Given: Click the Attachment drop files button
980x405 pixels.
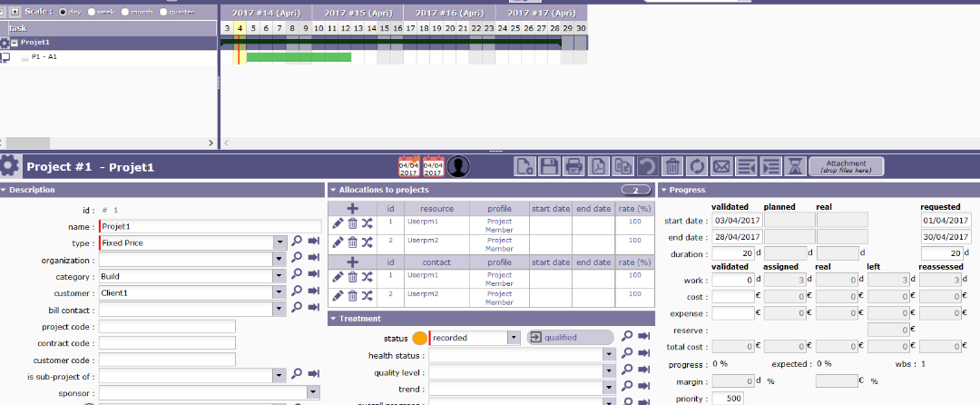Looking at the screenshot, I should (846, 166).
